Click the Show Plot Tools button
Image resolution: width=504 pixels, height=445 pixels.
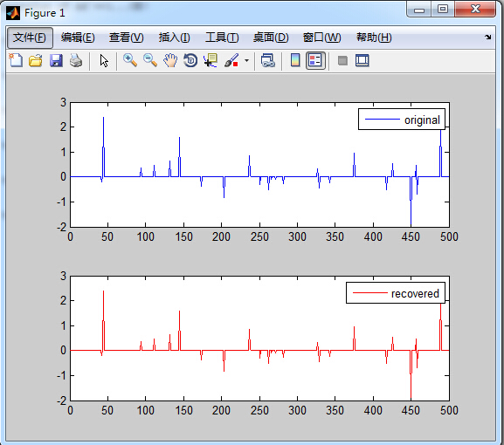[x=362, y=60]
